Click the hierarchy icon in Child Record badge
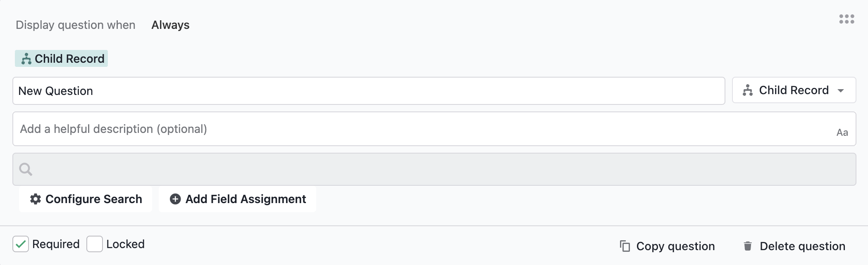 (26, 59)
